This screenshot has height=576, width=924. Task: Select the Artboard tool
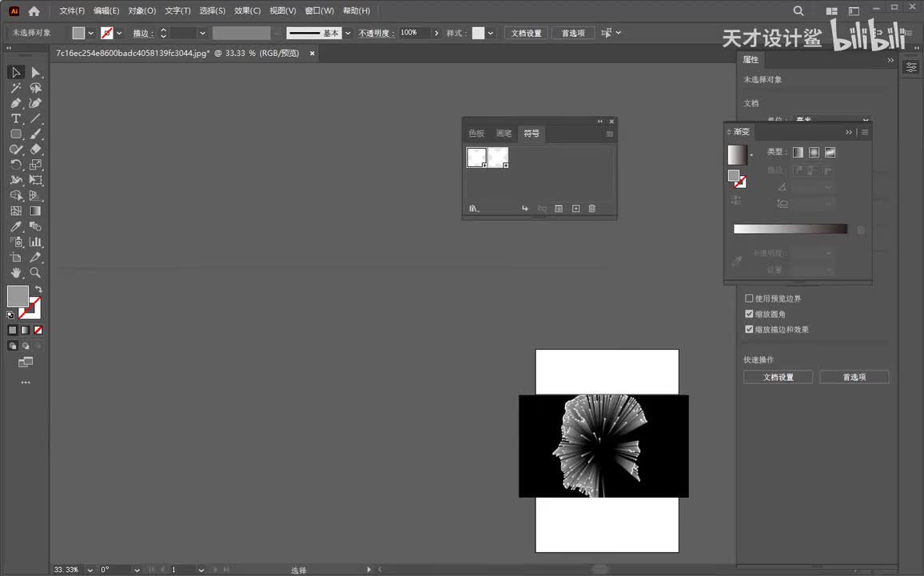pos(16,257)
